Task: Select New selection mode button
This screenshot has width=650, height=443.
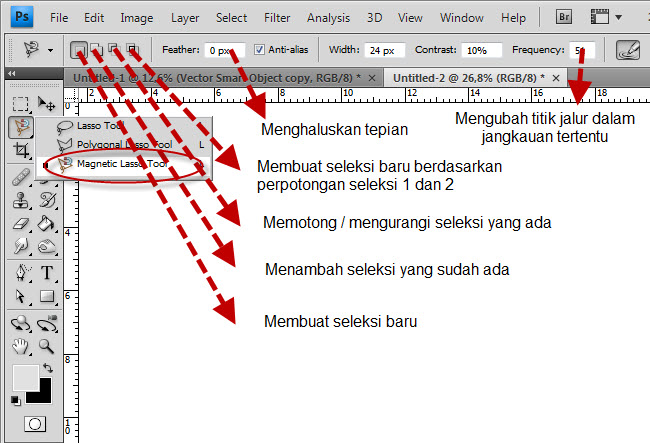Action: (79, 50)
